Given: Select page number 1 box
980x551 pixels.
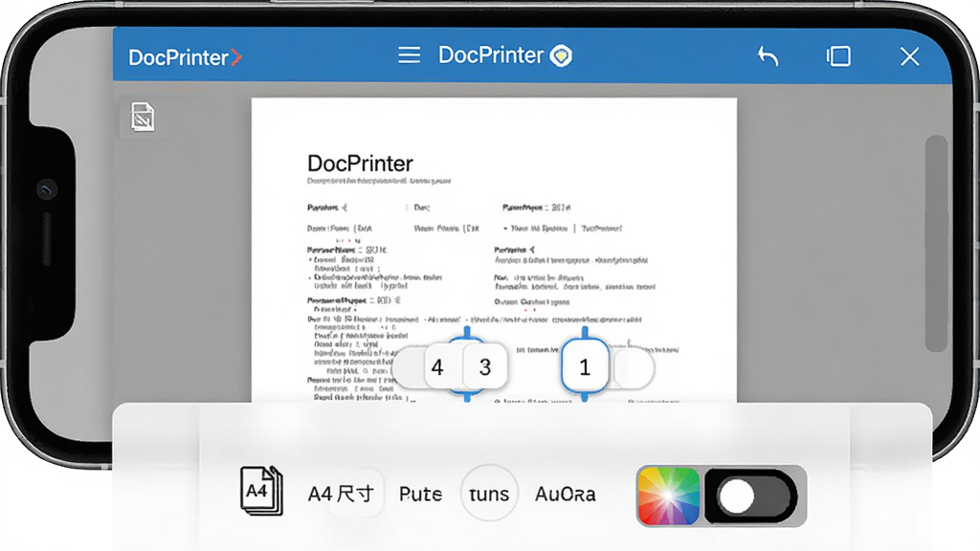Looking at the screenshot, I should click(x=585, y=366).
